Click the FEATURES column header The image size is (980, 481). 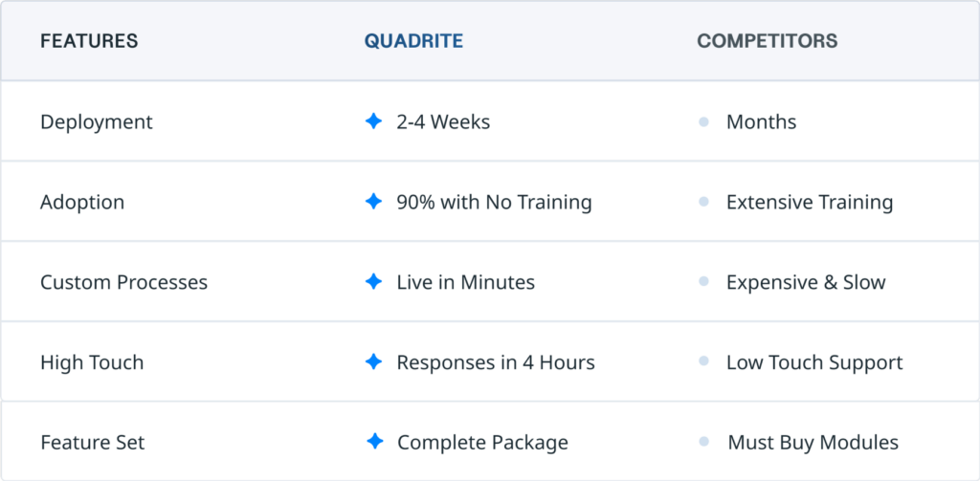click(x=89, y=41)
